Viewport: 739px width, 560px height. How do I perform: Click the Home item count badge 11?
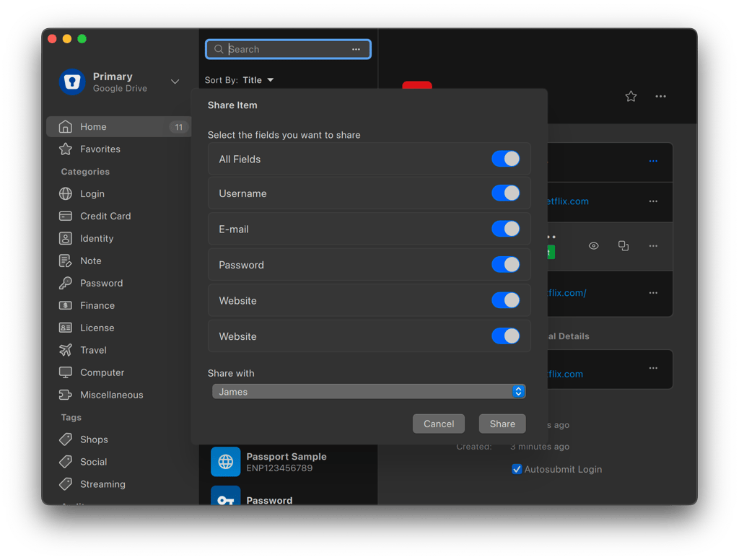pyautogui.click(x=179, y=127)
